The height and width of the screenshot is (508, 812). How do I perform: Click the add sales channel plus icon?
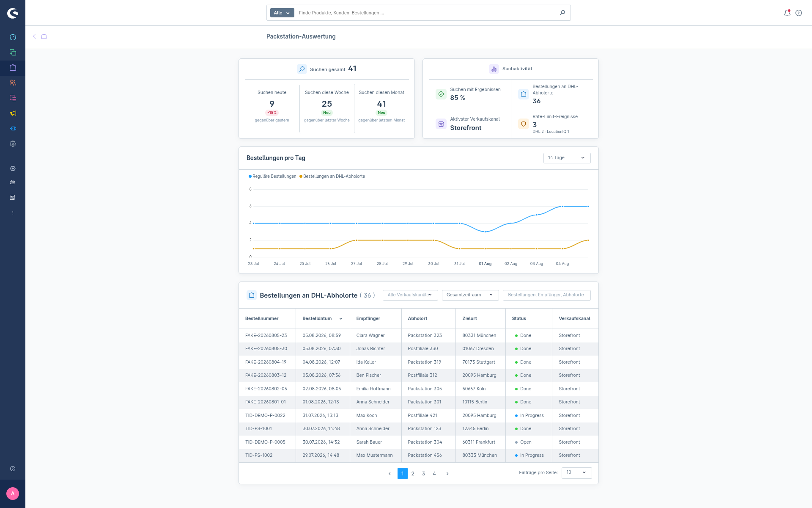coord(13,168)
